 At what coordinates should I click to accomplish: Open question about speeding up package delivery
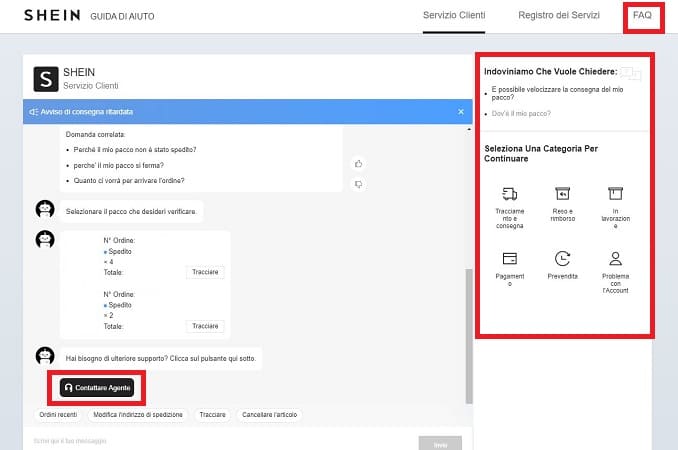[x=557, y=93]
